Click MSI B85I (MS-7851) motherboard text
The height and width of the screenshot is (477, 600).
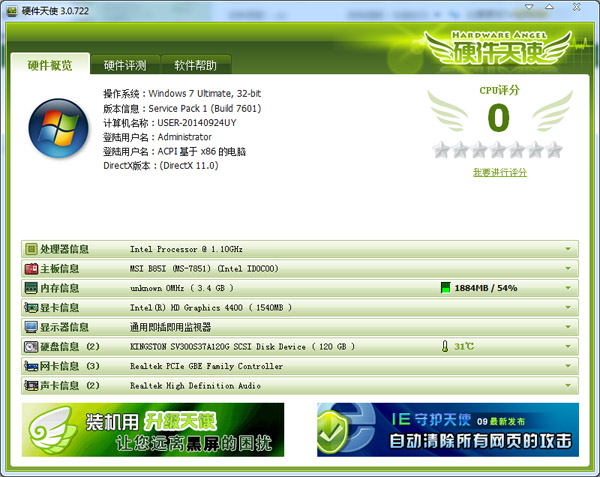click(204, 269)
